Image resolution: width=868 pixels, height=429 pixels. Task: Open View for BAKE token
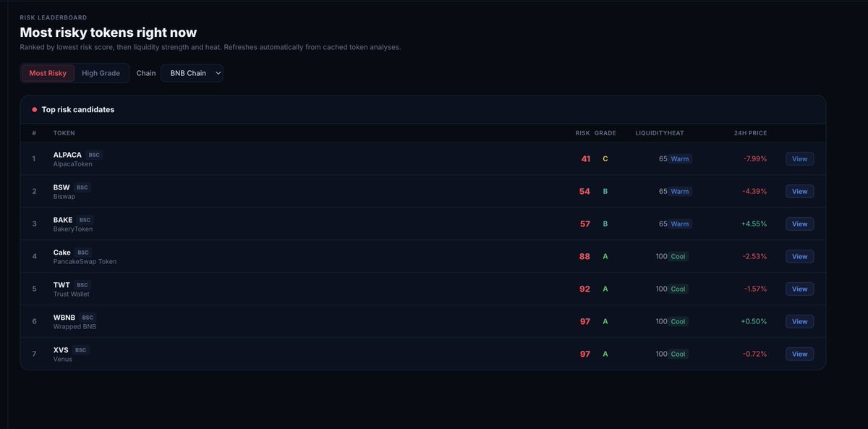pos(799,224)
